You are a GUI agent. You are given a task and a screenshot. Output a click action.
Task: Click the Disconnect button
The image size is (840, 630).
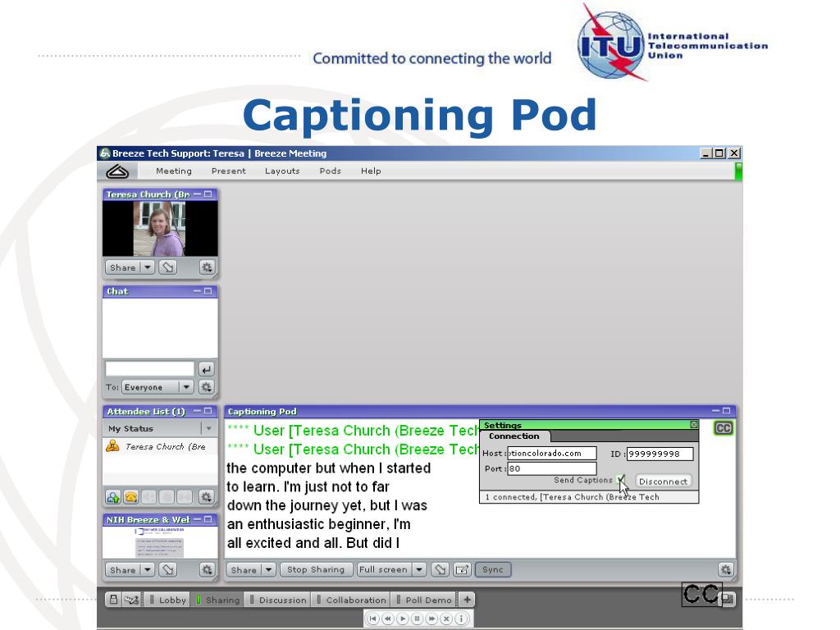(663, 481)
